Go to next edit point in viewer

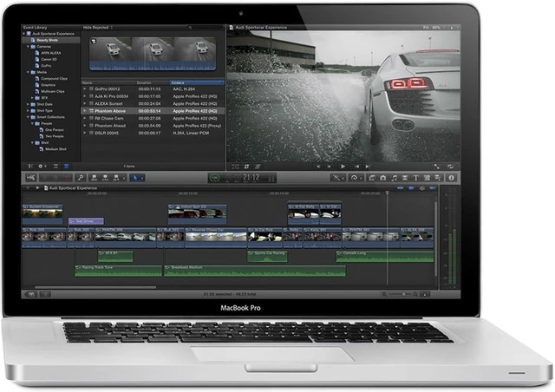click(368, 167)
